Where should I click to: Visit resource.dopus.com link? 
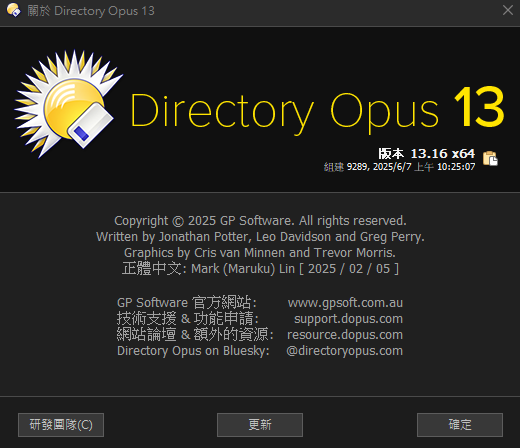click(345, 335)
